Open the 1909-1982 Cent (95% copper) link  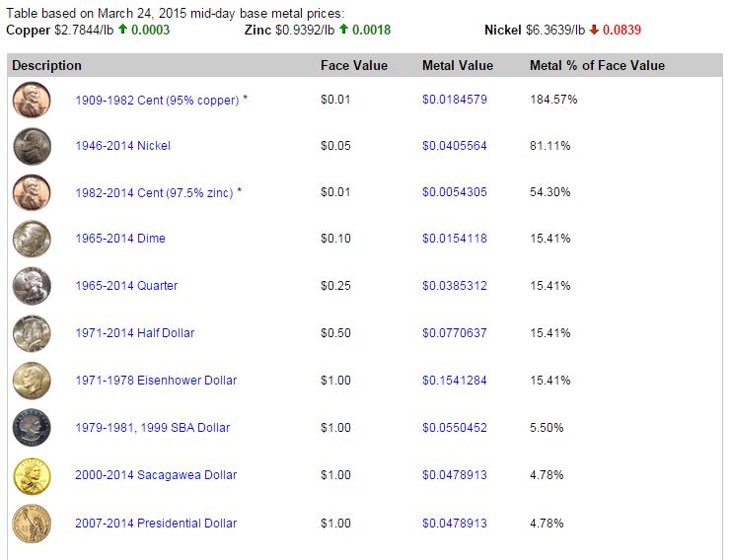click(157, 101)
